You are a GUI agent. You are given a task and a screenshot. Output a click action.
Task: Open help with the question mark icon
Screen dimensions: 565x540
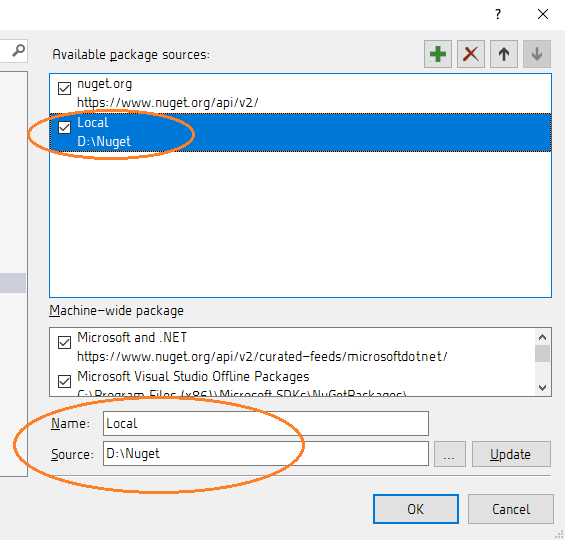pos(498,14)
